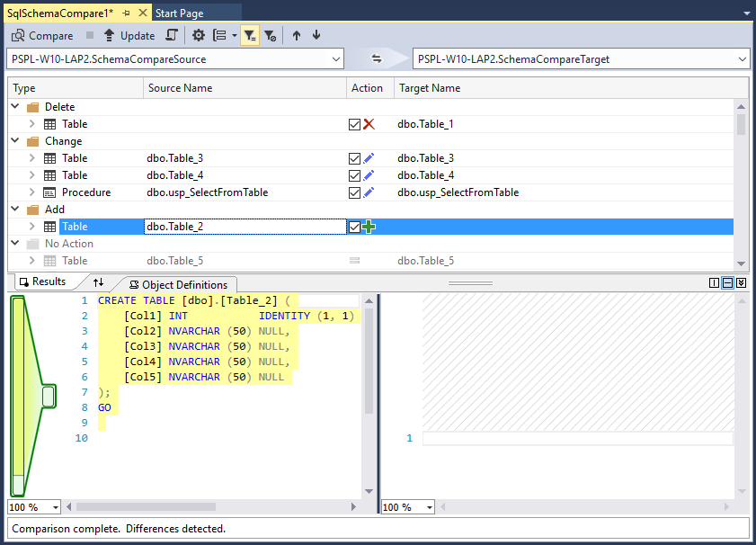Click the Group Results icon

pyautogui.click(x=220, y=35)
